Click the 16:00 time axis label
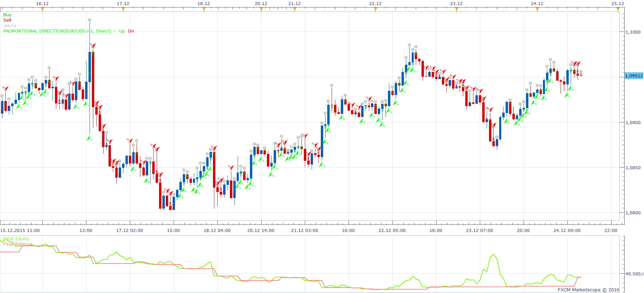This screenshot has width=644, height=293. pos(348,231)
